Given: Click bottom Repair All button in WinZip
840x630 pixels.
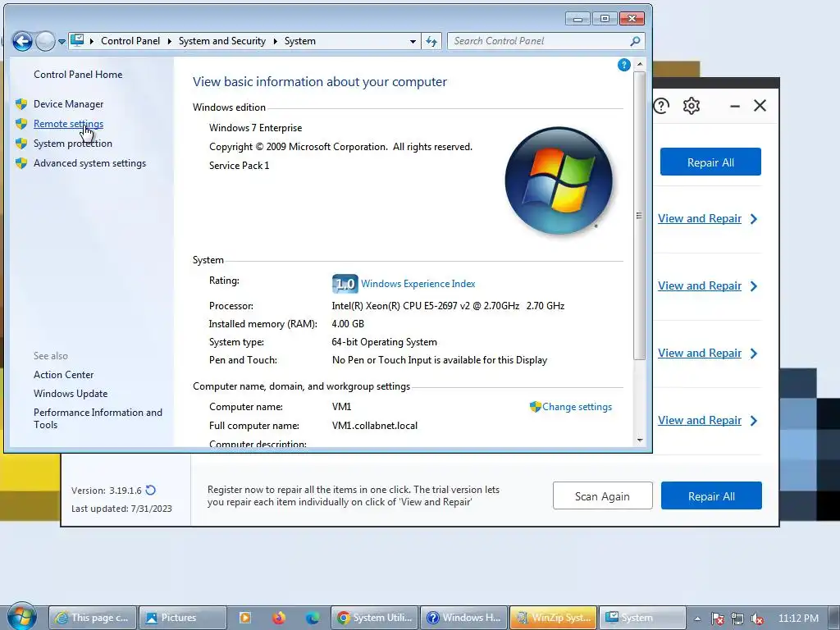Looking at the screenshot, I should (x=711, y=496).
